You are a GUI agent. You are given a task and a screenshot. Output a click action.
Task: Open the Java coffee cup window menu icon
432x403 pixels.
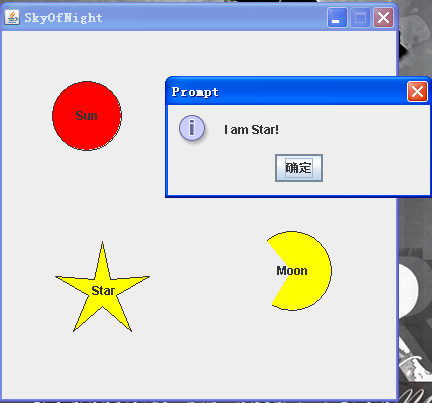tap(12, 17)
